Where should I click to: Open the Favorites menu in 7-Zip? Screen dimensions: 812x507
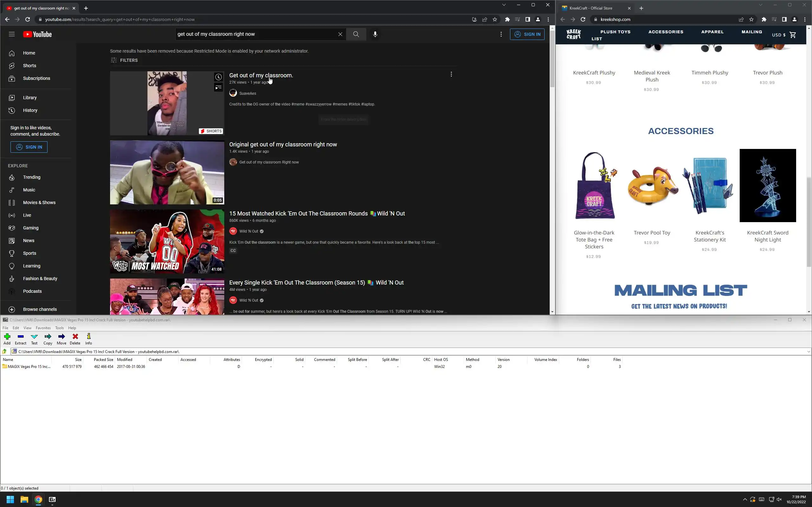[x=43, y=328]
